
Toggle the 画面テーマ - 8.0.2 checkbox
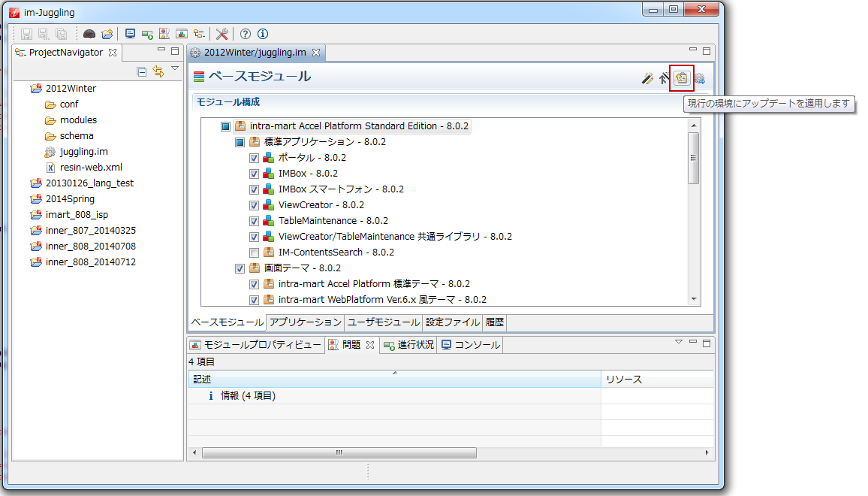pos(240,269)
